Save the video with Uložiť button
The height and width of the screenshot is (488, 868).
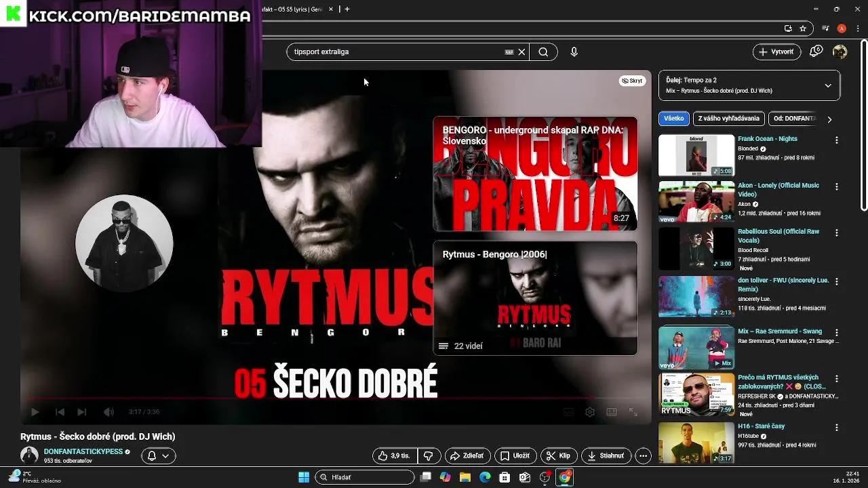(x=515, y=456)
